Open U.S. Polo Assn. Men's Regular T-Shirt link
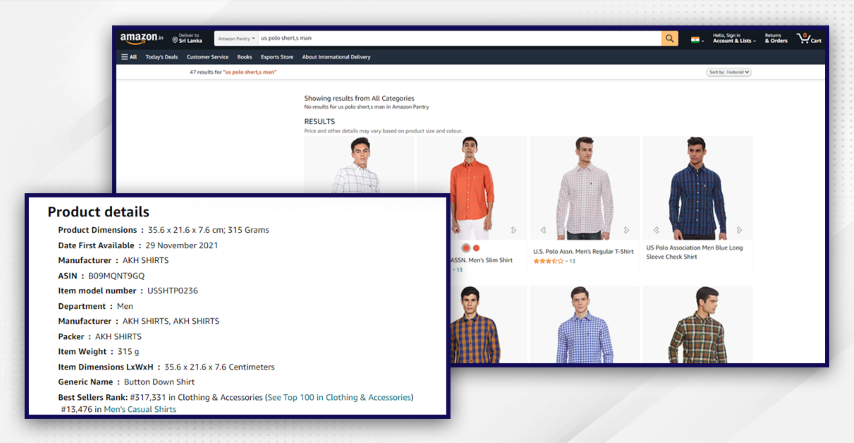 583,252
